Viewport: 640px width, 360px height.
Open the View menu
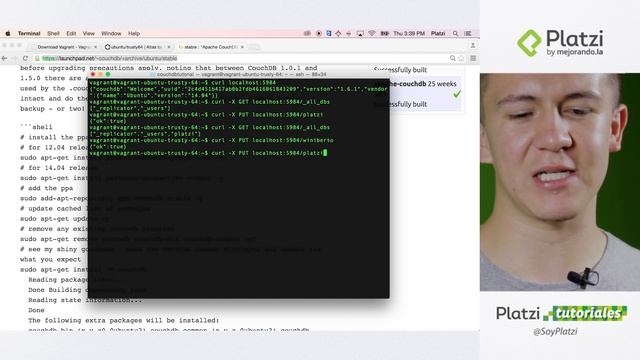(x=89, y=33)
